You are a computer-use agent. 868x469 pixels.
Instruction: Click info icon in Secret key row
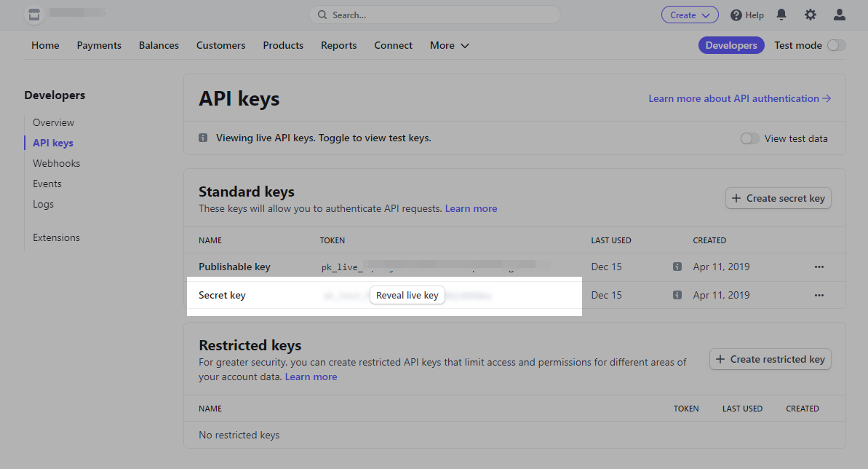[677, 295]
